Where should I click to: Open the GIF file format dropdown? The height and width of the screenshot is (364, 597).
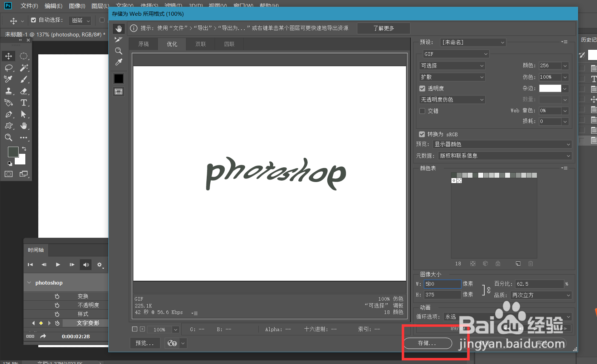point(456,54)
